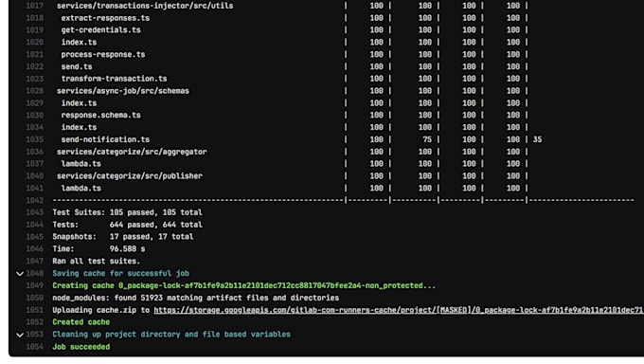
Task: Click line number 1053
Action: click(34, 335)
